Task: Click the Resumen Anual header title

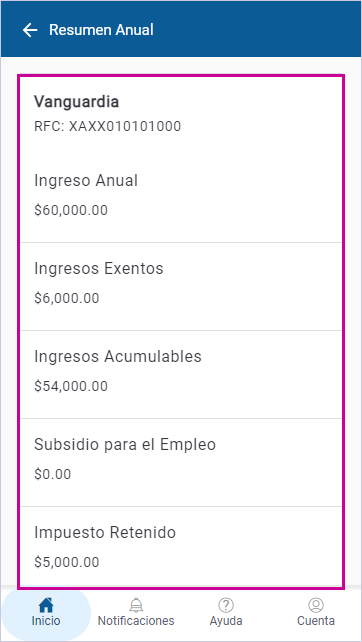Action: click(x=101, y=30)
